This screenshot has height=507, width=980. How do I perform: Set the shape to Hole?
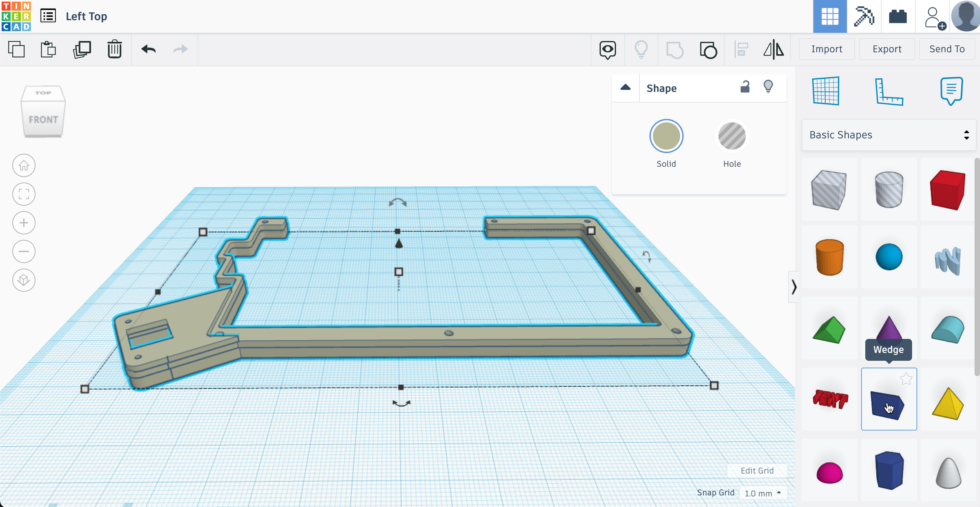tap(732, 136)
